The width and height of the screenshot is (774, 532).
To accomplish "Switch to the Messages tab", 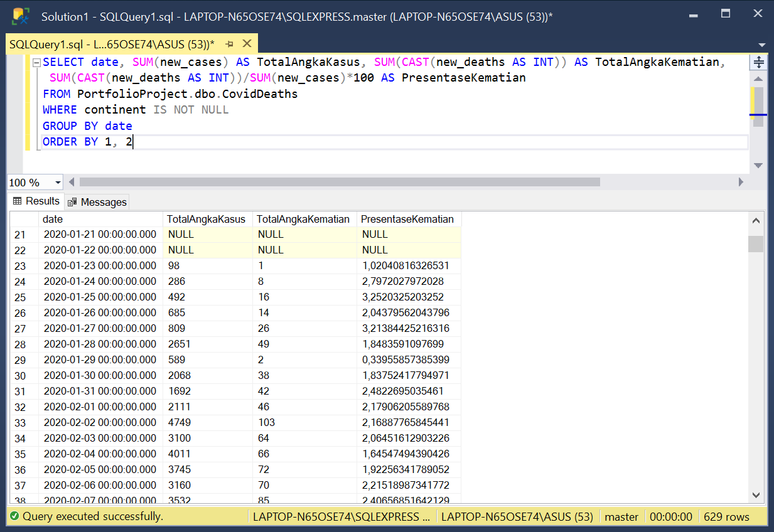I will 97,202.
